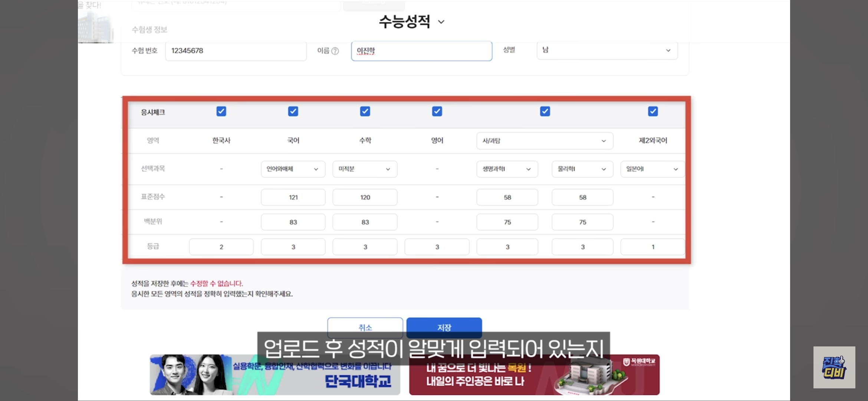Open the 성별 gender dropdown
868x401 pixels.
click(x=607, y=50)
